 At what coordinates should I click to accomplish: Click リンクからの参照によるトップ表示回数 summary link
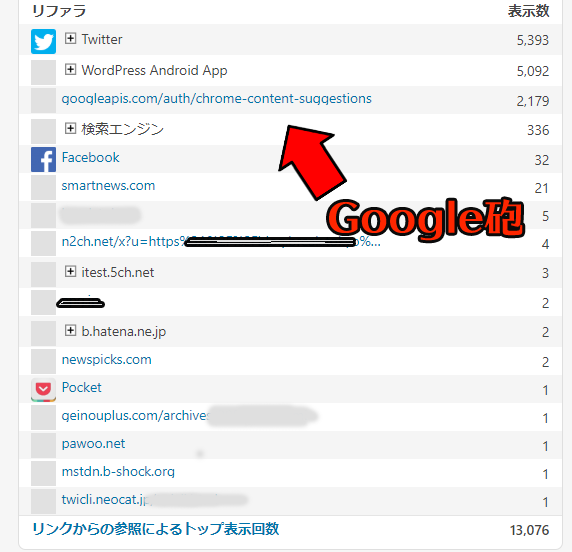point(156,529)
